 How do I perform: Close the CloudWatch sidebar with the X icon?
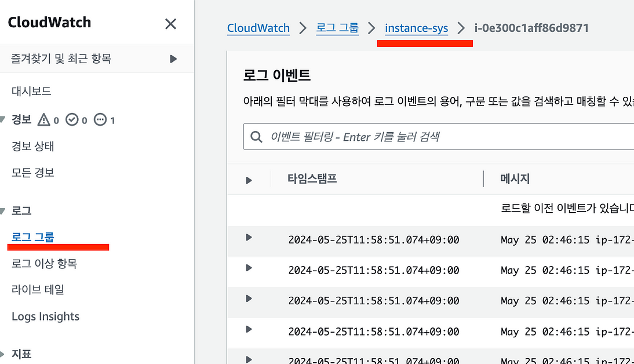(170, 24)
